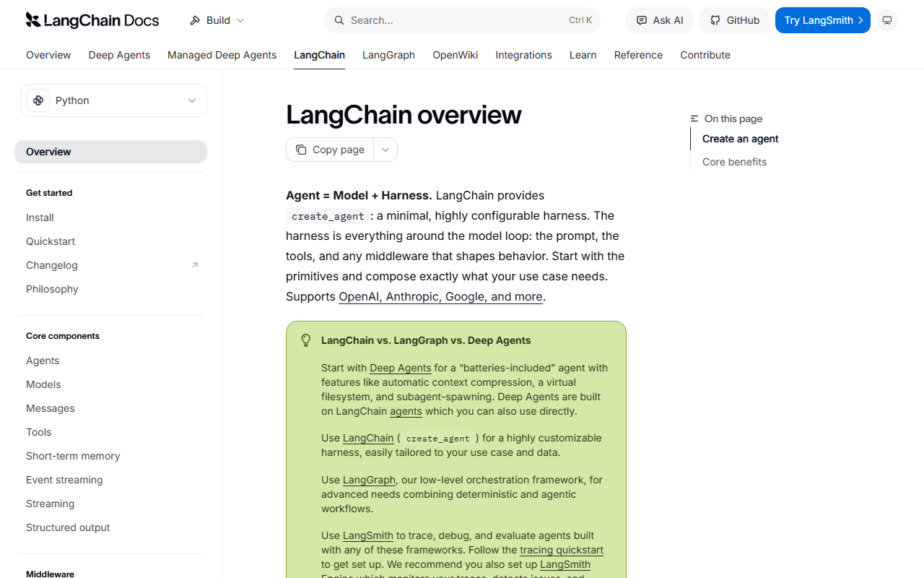
Task: Jump to Create an agent section
Action: point(740,139)
